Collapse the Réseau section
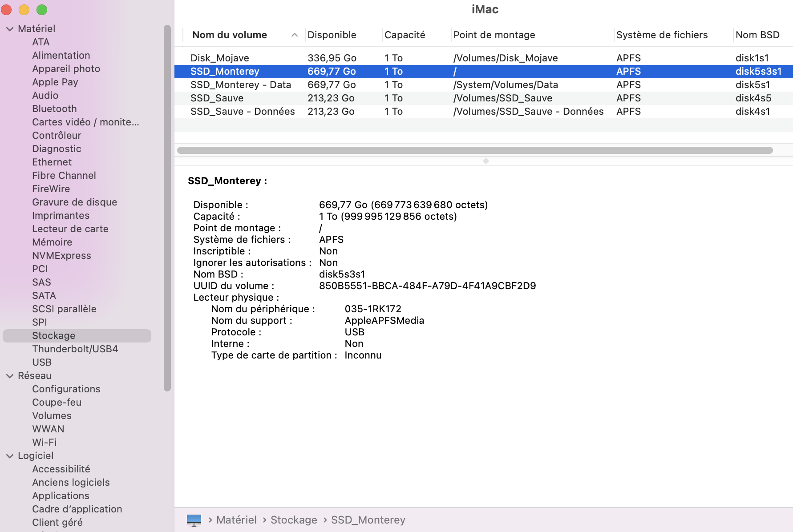 10,376
